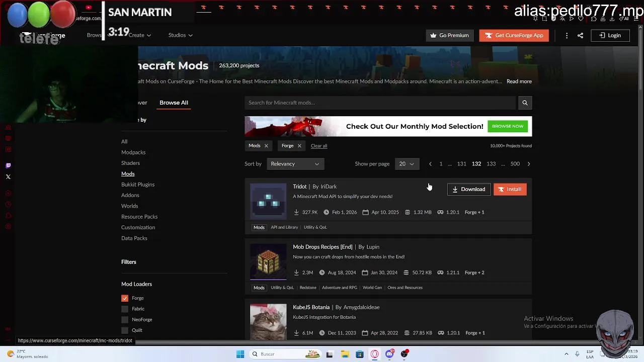
Task: Open File Explorer from taskbar
Action: tap(345, 354)
